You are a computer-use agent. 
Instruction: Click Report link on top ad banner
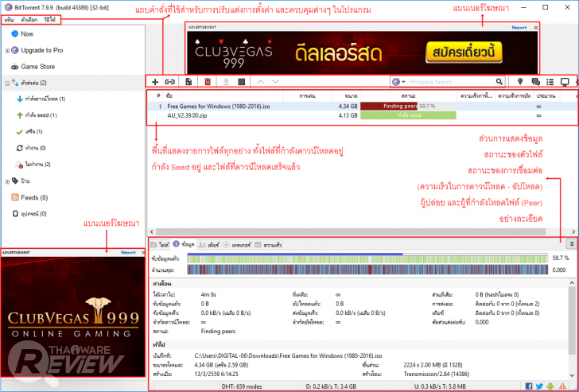click(x=519, y=27)
